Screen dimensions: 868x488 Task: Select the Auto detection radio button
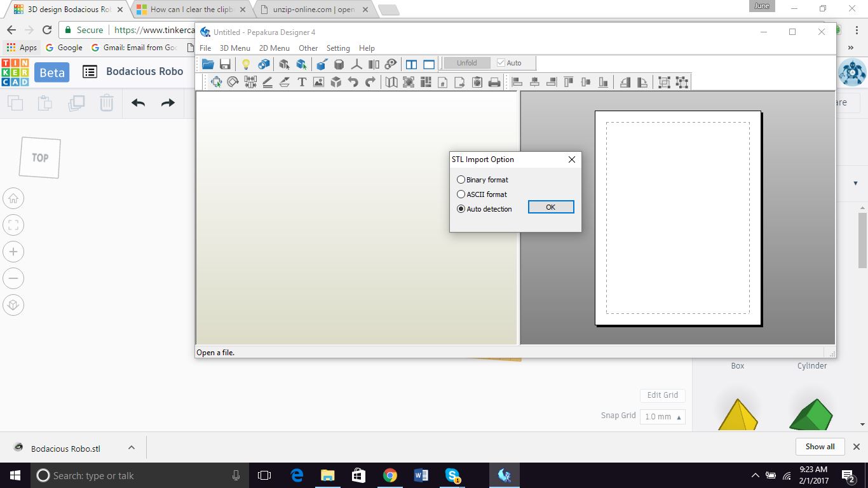(461, 209)
